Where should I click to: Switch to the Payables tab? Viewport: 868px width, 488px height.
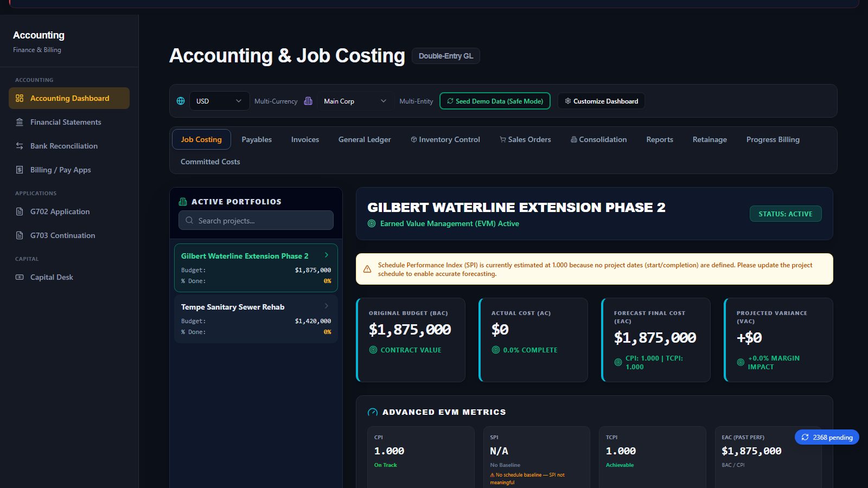tap(257, 139)
